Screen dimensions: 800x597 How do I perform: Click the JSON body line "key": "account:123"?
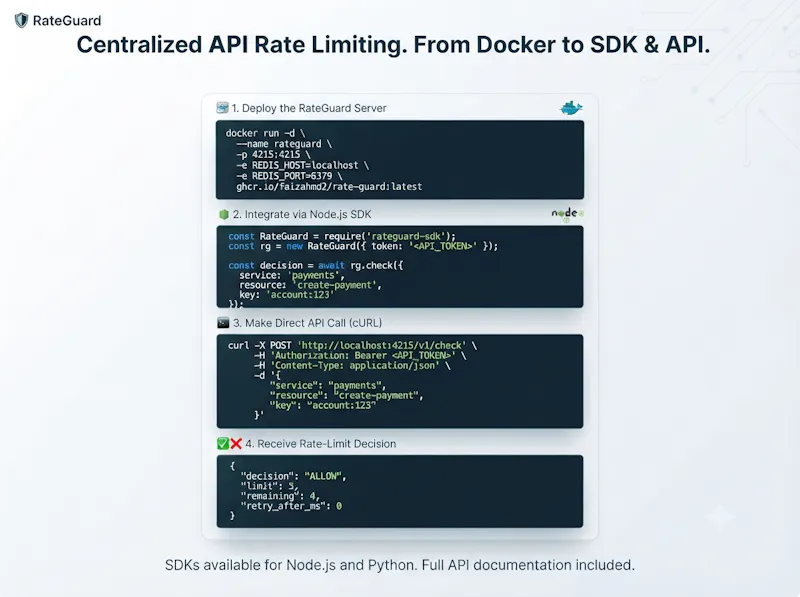323,405
